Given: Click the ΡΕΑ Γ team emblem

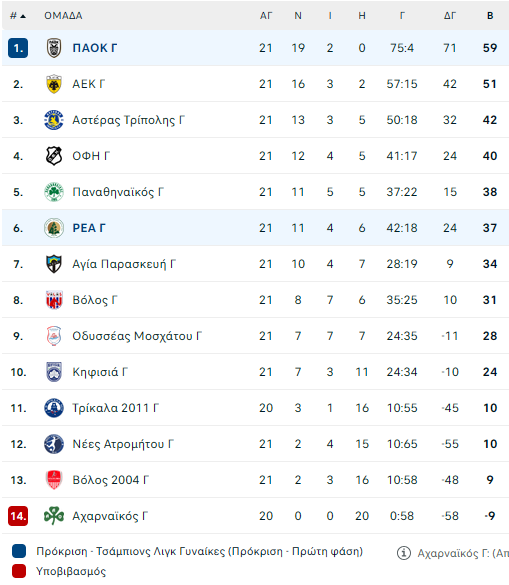Looking at the screenshot, I should [x=54, y=228].
